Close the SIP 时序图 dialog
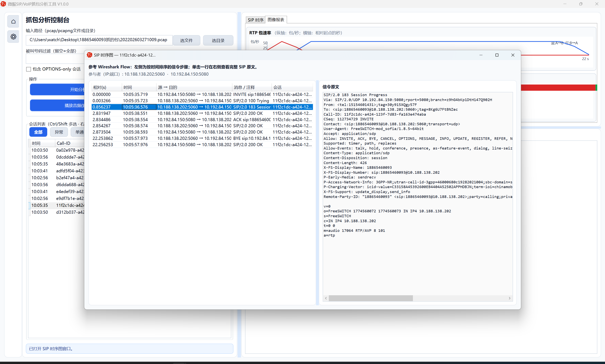 click(513, 55)
